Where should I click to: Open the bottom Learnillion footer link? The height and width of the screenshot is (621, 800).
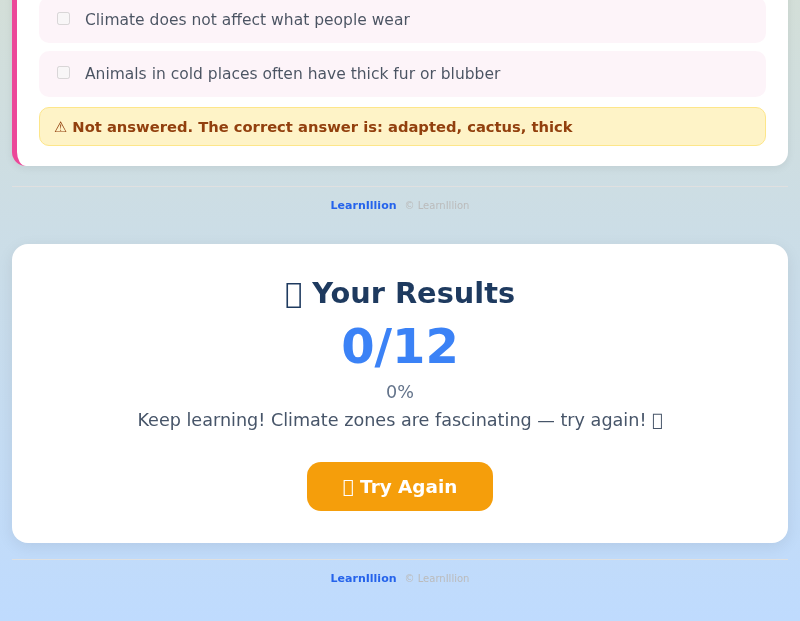[363, 578]
